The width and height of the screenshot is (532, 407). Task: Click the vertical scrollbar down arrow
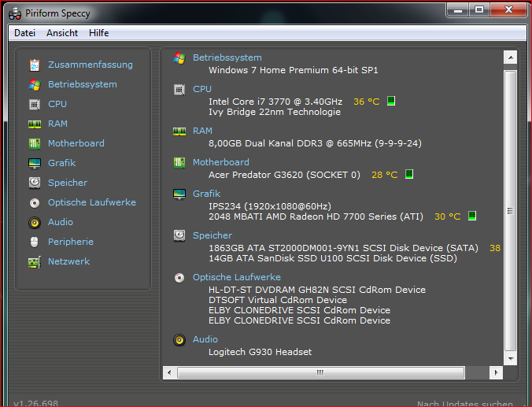coord(510,358)
